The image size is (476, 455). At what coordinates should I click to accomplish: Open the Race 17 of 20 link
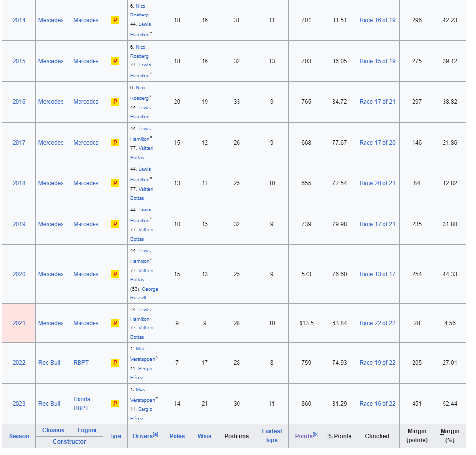(377, 143)
